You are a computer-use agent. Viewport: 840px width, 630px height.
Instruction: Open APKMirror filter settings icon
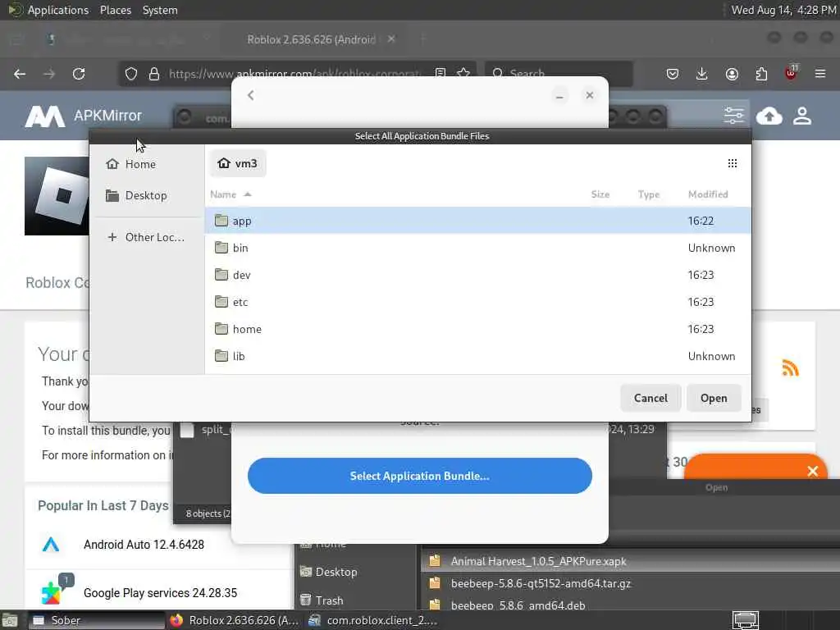pyautogui.click(x=733, y=115)
